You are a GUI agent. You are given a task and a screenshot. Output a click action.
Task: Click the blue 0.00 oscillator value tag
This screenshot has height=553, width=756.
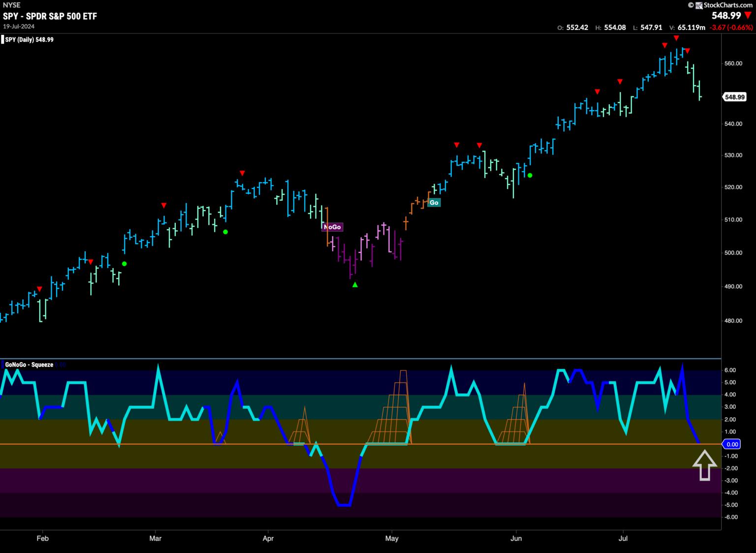[x=732, y=444]
